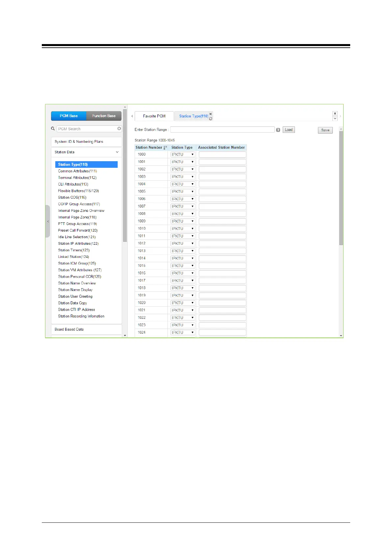Collapse the left sidebar panel

[x=48, y=221]
